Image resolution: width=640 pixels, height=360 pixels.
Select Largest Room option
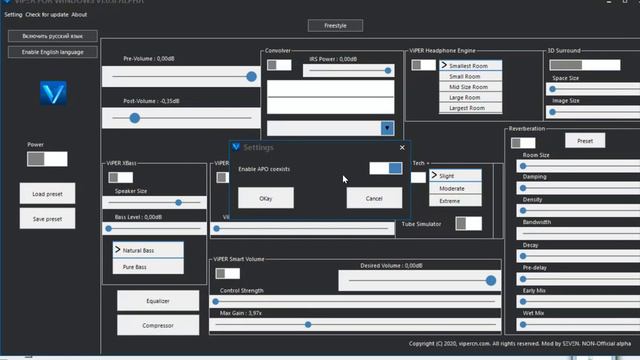pos(471,108)
